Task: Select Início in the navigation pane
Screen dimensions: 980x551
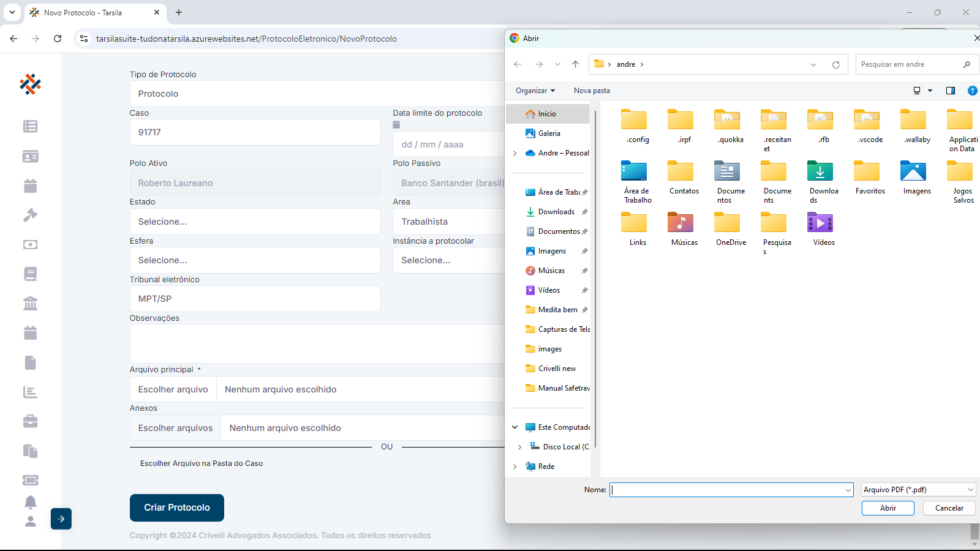Action: tap(547, 114)
